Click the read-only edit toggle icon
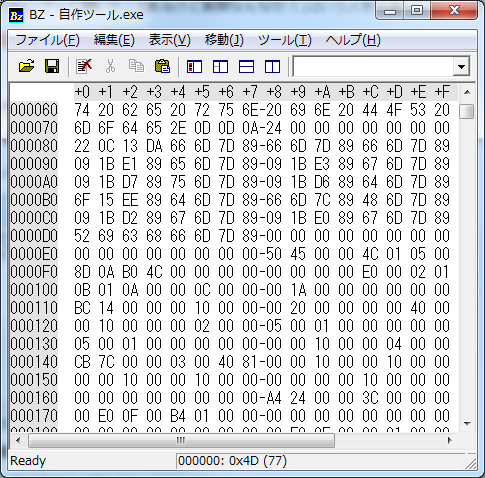The image size is (485, 478). point(84,66)
